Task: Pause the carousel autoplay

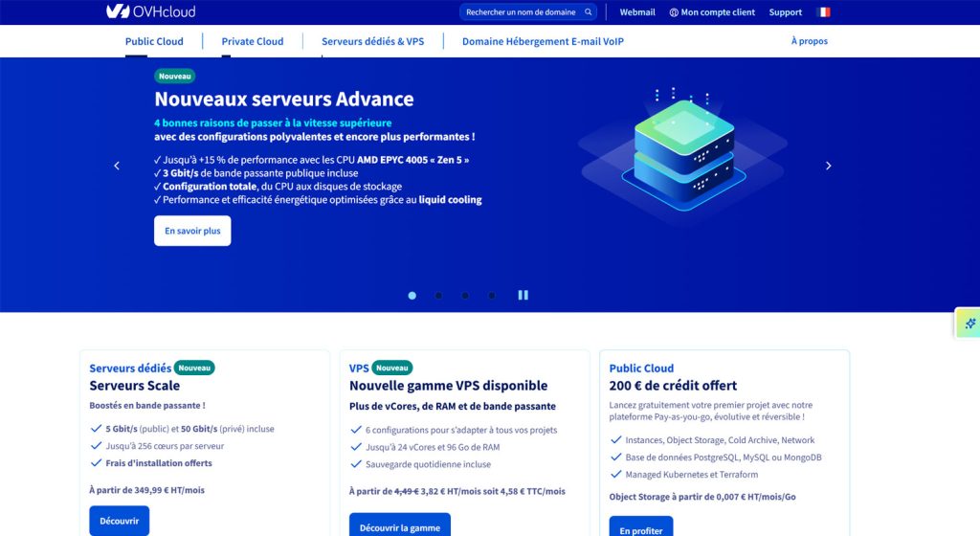Action: [523, 295]
